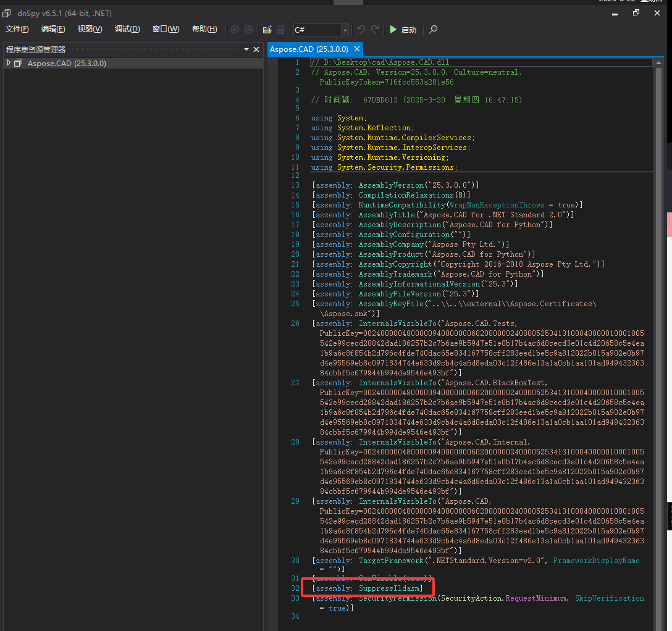Select Aspose.CAD (25.3.0.0) in assembly explorer
Viewport: 672px width, 631px height.
(67, 64)
